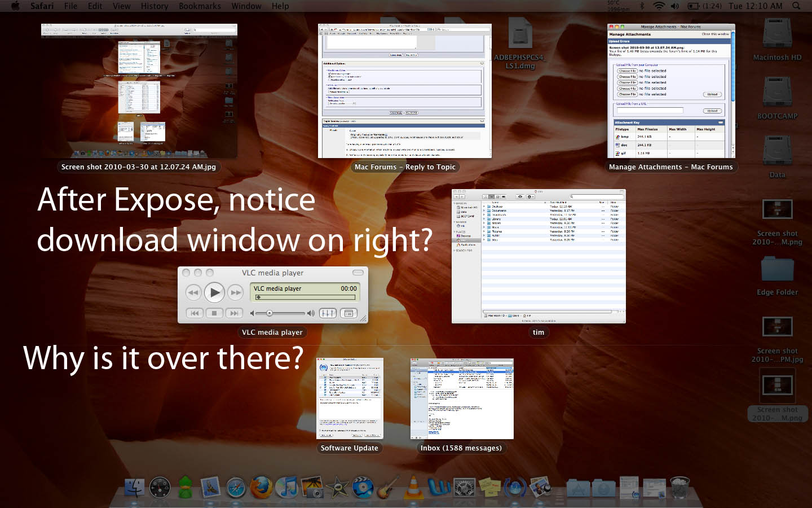Image resolution: width=812 pixels, height=508 pixels.
Task: Open iTunes from the Dock
Action: [x=286, y=488]
